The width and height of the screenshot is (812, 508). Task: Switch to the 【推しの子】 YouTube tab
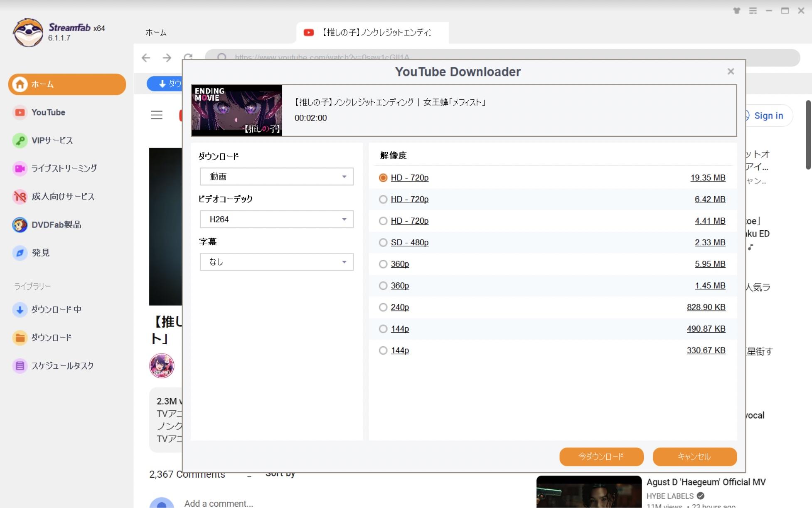[x=372, y=32]
